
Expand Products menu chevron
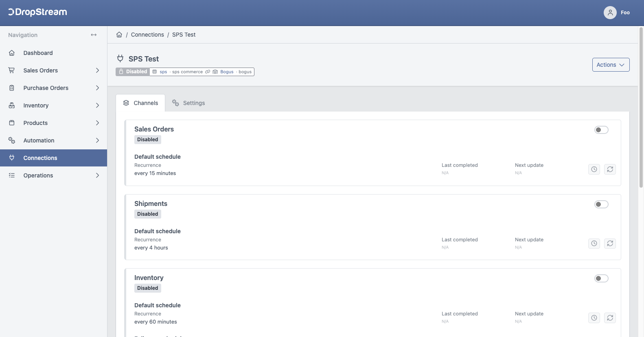97,123
